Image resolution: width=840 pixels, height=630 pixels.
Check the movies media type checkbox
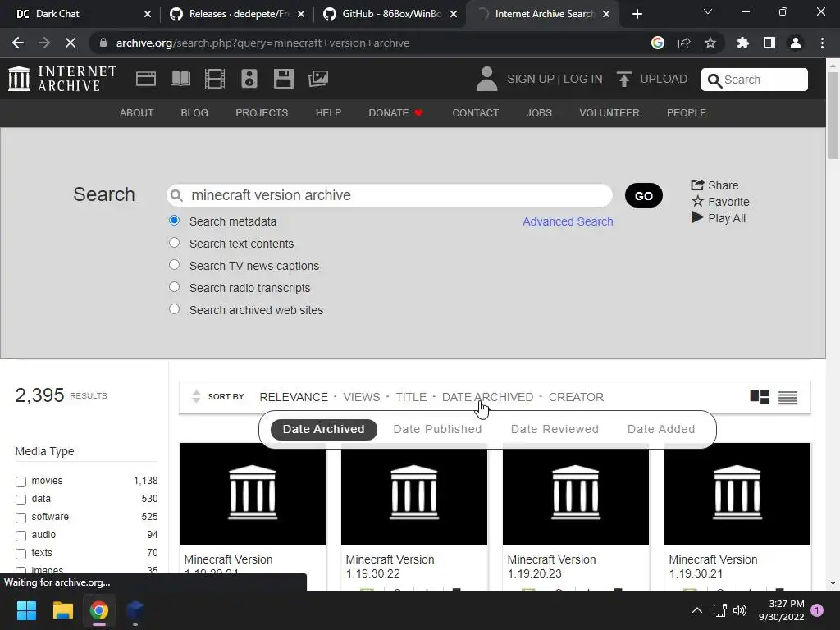point(21,482)
